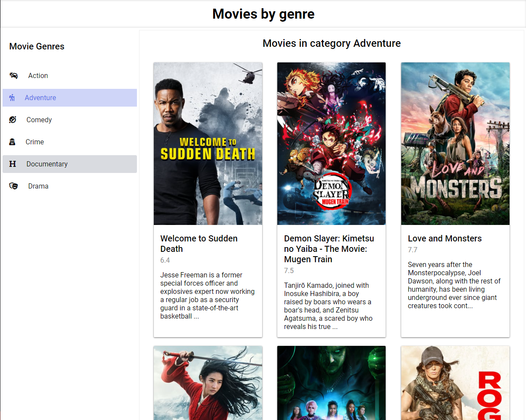Click the Movies in category Adventure heading

tap(331, 43)
